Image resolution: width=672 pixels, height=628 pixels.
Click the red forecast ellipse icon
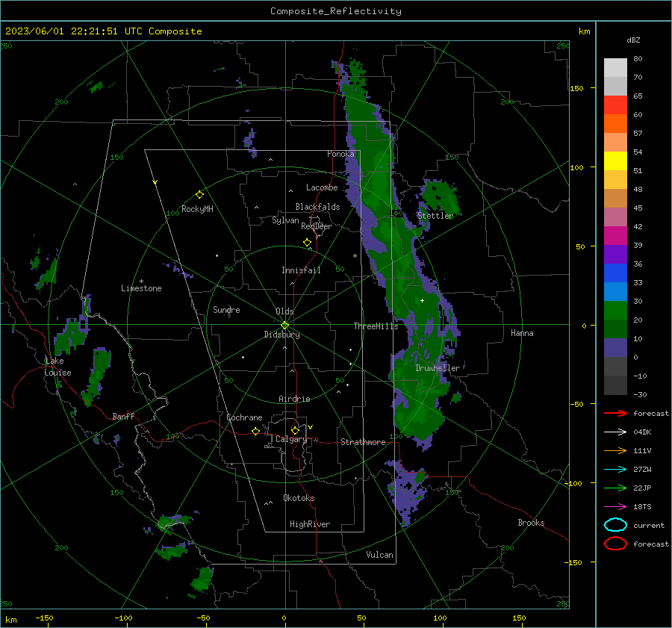[615, 544]
